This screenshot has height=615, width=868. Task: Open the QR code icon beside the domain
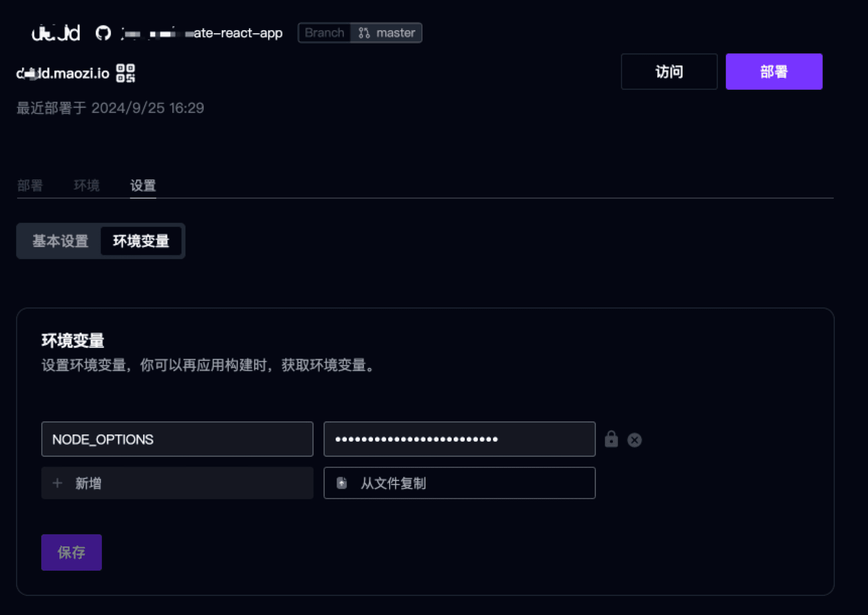coord(126,73)
